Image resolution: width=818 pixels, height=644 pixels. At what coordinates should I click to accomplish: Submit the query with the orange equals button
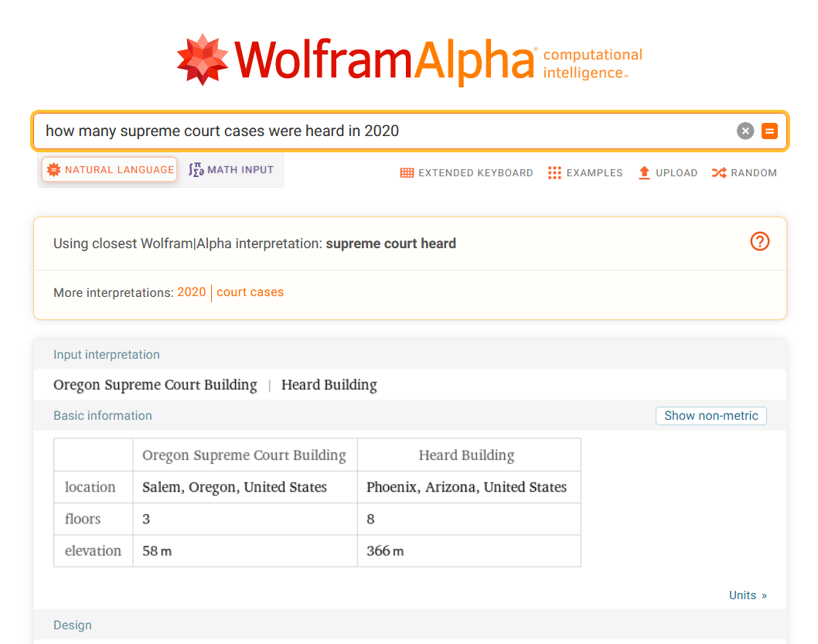click(769, 131)
